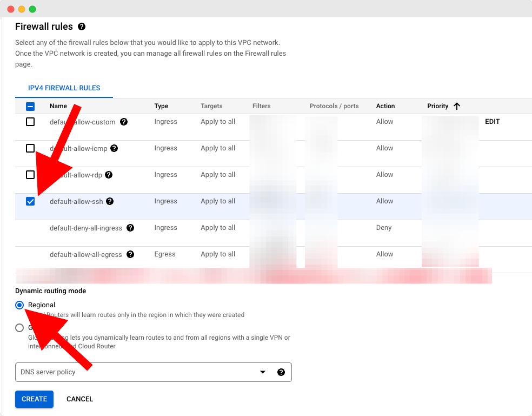Uncheck the default-allow-ssh rule checkbox
Screen dimensions: 532x416
click(30, 201)
